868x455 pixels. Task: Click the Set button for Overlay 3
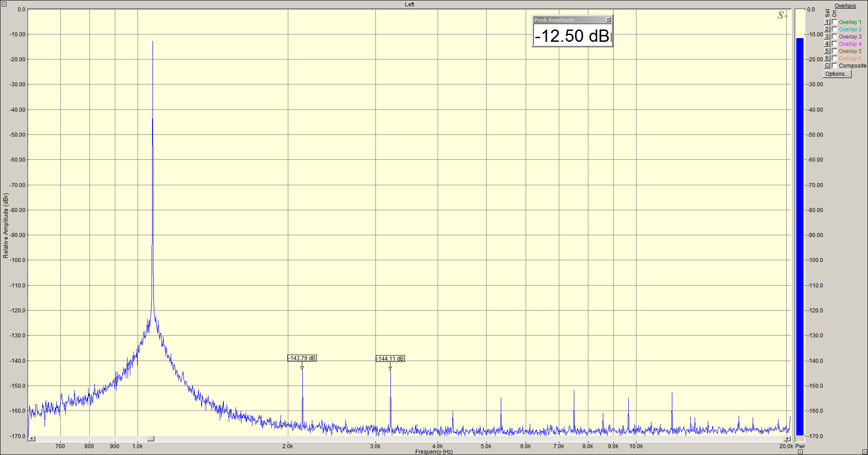[x=827, y=36]
